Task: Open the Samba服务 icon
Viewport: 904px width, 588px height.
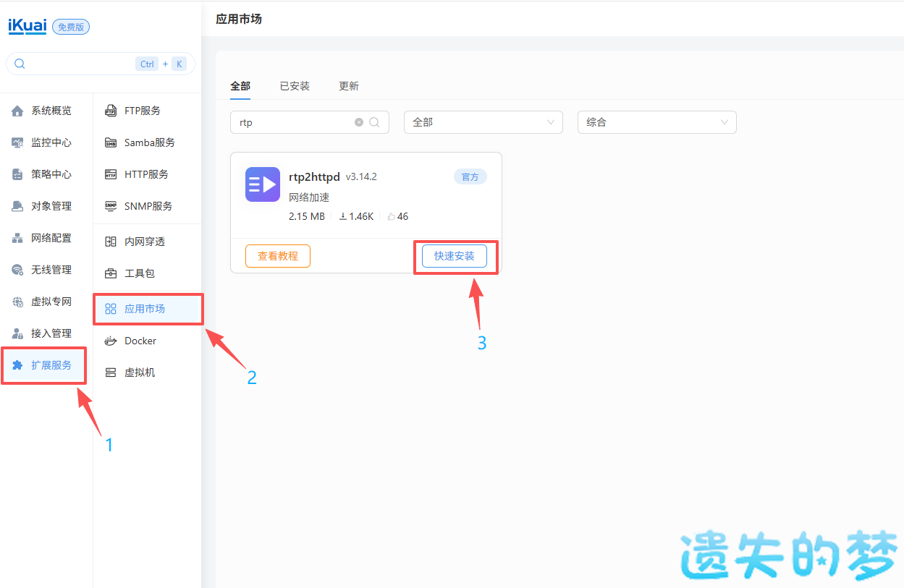Action: tap(111, 142)
